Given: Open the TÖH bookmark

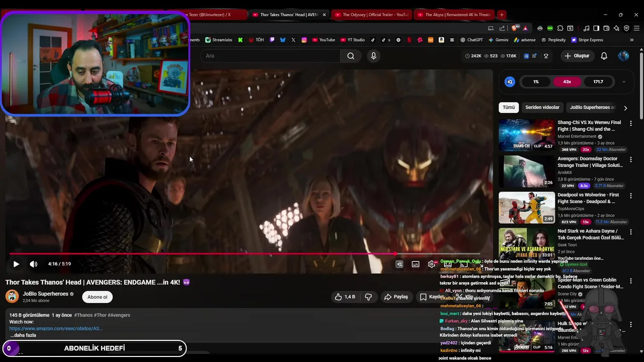Looking at the screenshot, I should point(256,40).
